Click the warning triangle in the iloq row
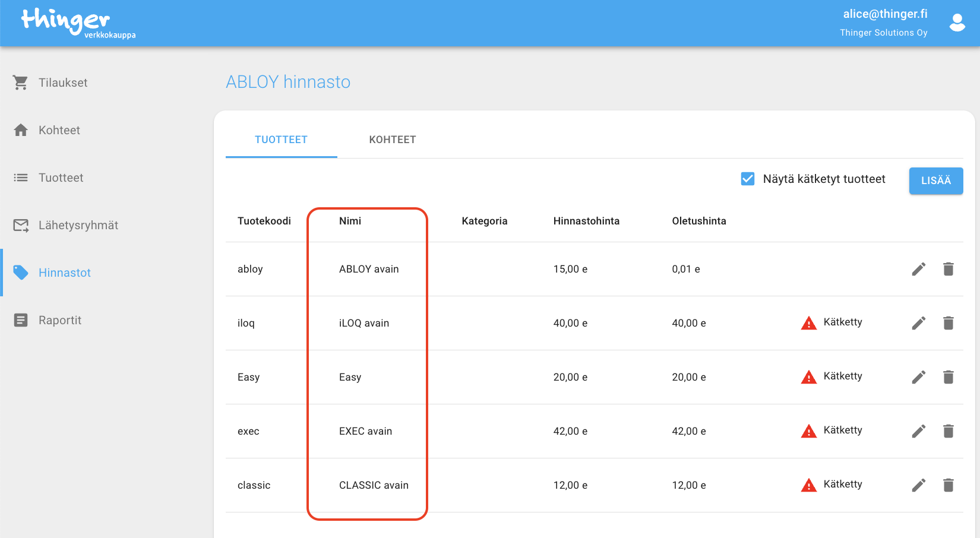The width and height of the screenshot is (980, 538). pos(809,323)
